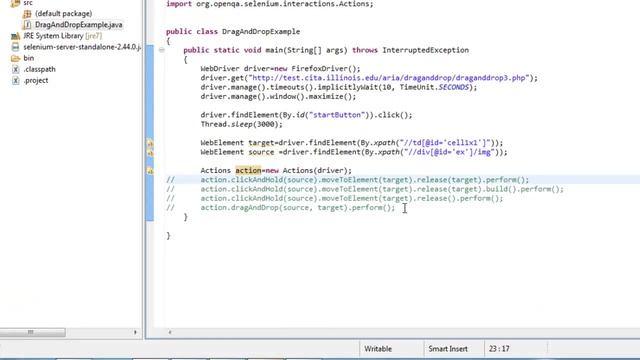Select the selenium-server-standalone jar entry
The height and width of the screenshot is (360, 640).
(82, 47)
